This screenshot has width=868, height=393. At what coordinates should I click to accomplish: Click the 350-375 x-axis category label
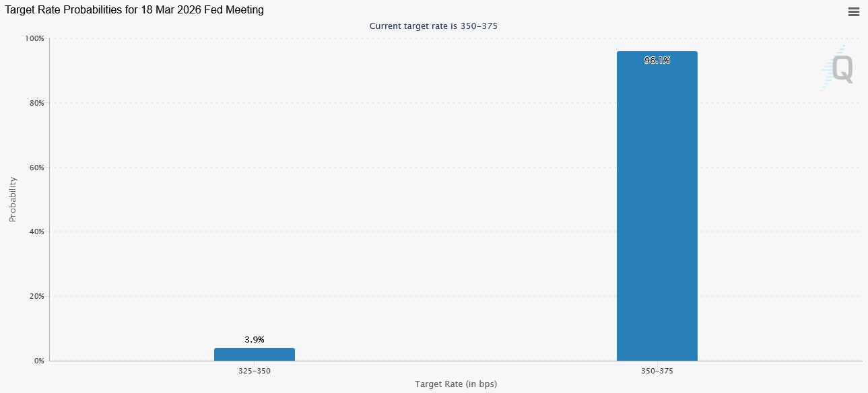[657, 371]
